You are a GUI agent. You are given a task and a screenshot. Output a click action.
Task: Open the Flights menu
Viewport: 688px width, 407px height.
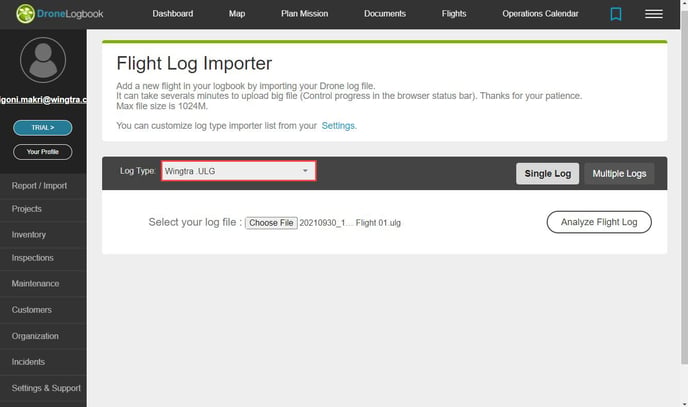tap(454, 14)
